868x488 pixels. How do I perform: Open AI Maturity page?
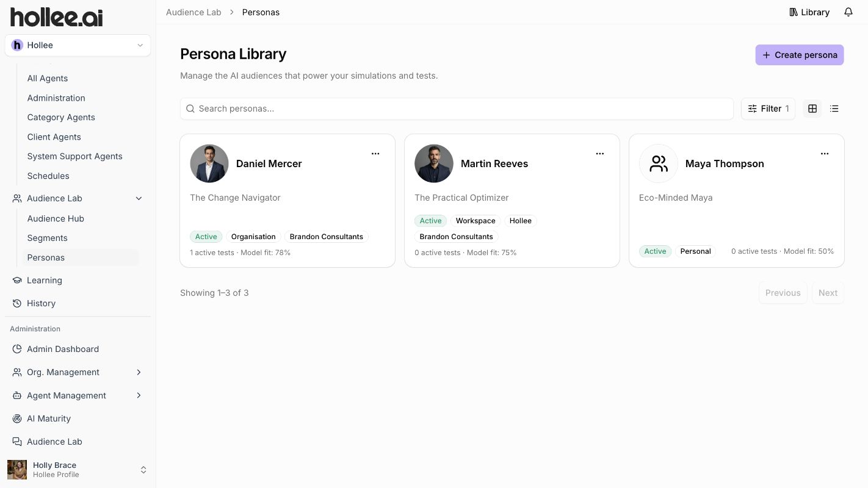coord(49,418)
